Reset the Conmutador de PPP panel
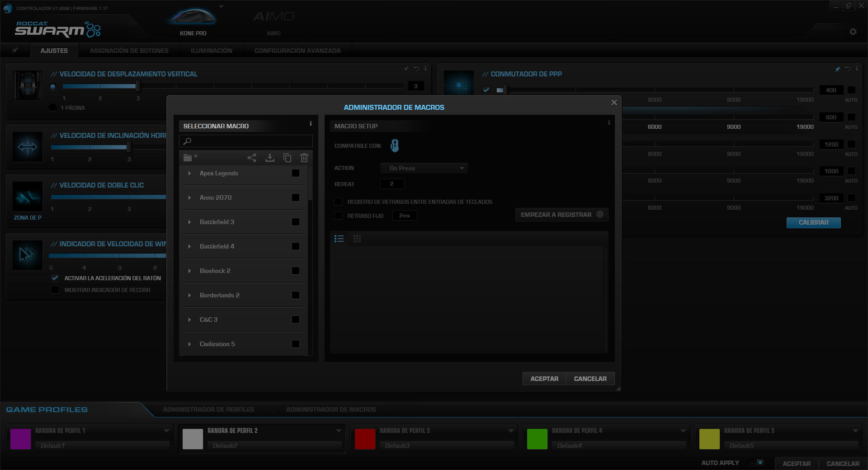 tap(848, 69)
